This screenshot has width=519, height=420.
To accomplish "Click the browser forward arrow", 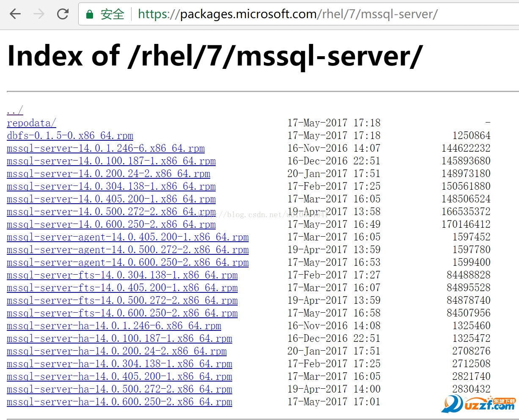I will [x=39, y=14].
